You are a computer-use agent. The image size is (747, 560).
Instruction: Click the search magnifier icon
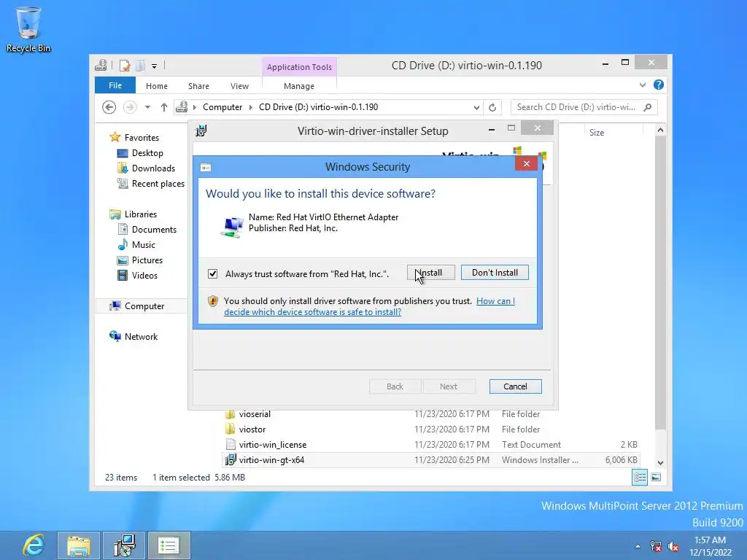648,107
